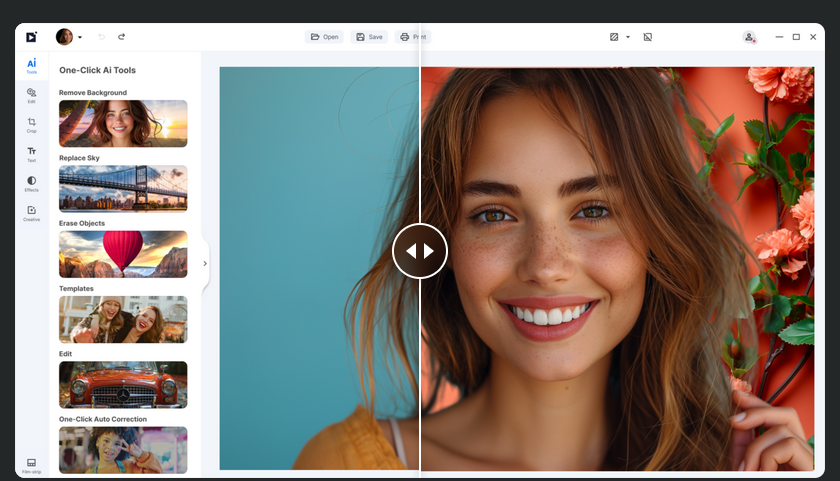Click the Save button
Image resolution: width=840 pixels, height=481 pixels.
369,37
